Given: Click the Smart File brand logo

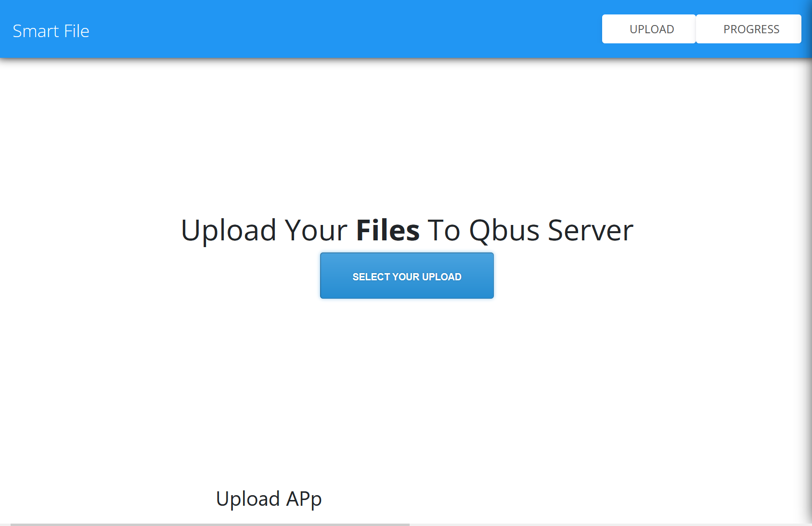Looking at the screenshot, I should (x=51, y=31).
